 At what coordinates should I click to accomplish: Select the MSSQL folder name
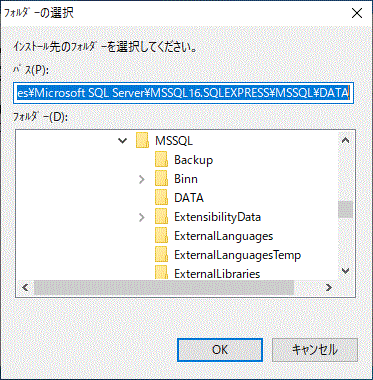[x=174, y=141]
